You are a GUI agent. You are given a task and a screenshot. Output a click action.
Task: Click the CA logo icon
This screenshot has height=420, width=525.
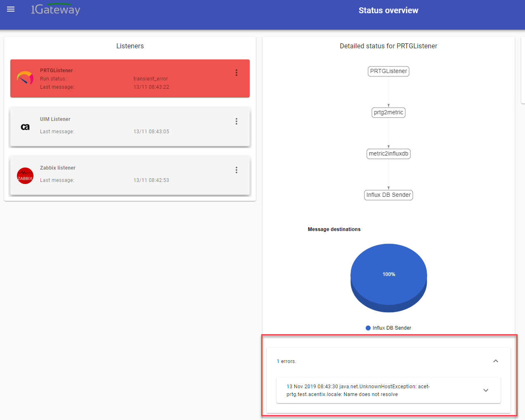pos(25,127)
